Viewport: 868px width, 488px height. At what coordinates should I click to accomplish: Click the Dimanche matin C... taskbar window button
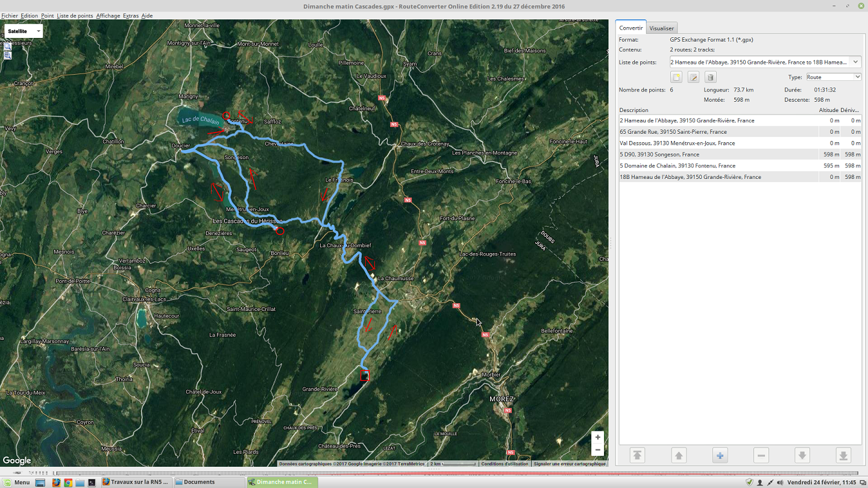281,483
